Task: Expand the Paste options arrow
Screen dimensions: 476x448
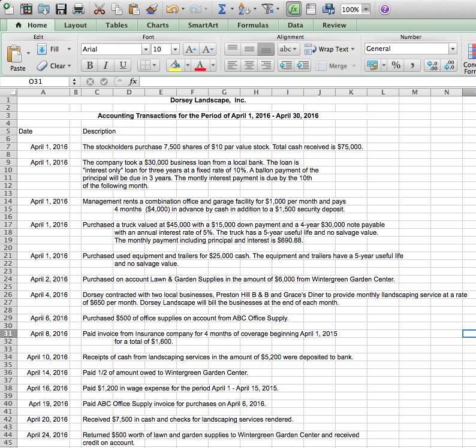Action: [28, 53]
